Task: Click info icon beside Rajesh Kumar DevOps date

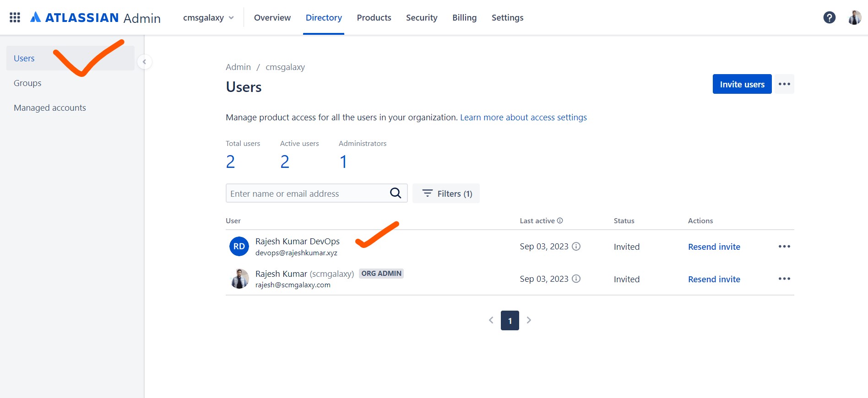Action: click(x=576, y=247)
